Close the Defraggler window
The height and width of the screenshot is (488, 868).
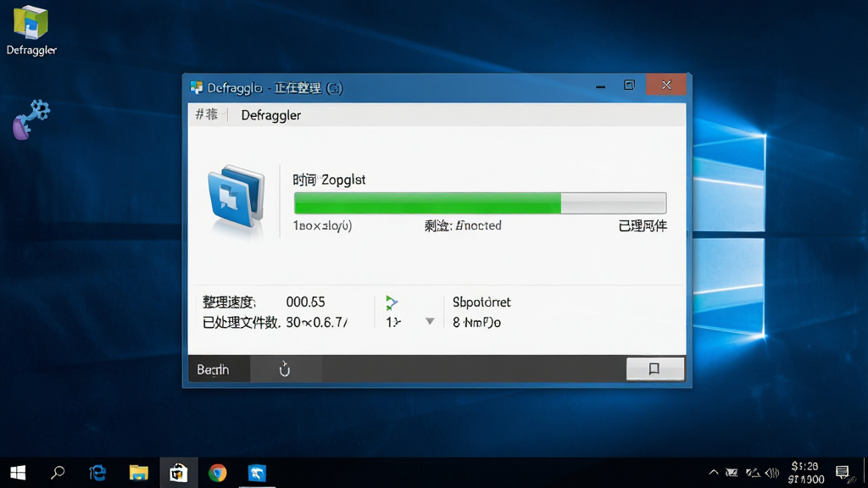pos(666,85)
